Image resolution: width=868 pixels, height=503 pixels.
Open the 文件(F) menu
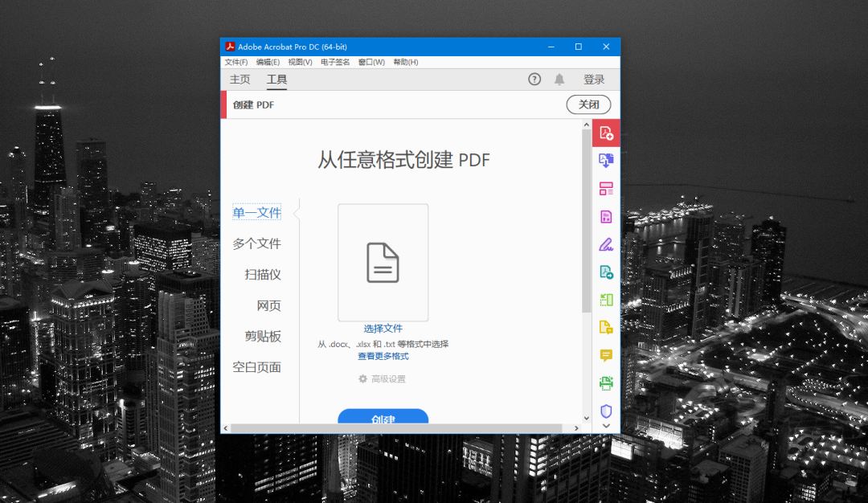pos(236,62)
